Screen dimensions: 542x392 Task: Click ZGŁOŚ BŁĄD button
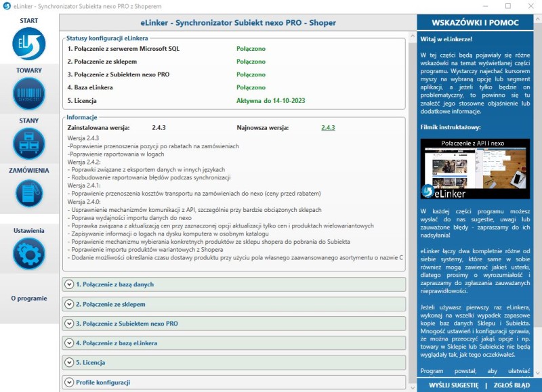512,385
